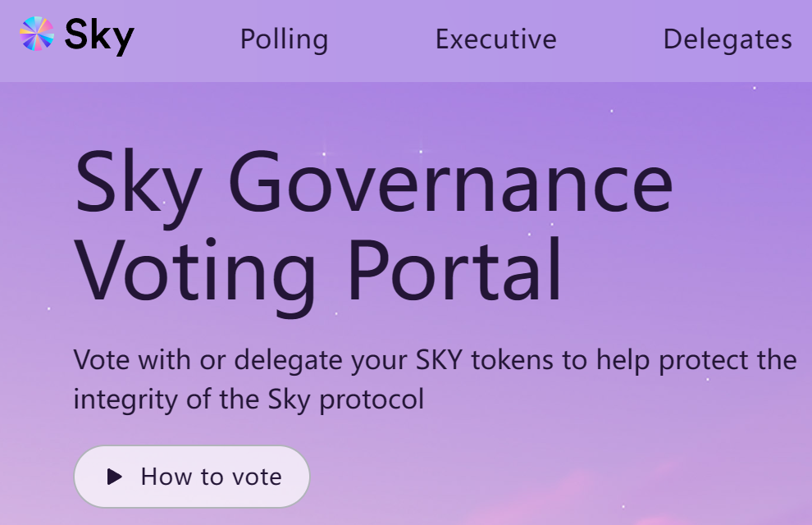The height and width of the screenshot is (525, 812).
Task: Click the word Sky in the main heading
Action: click(137, 184)
